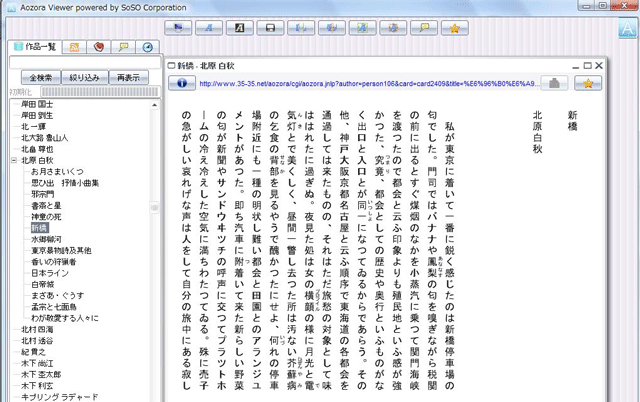This screenshot has width=640, height=402.
Task: Select author 木下 尚江 in the tree
Action: pyautogui.click(x=37, y=363)
